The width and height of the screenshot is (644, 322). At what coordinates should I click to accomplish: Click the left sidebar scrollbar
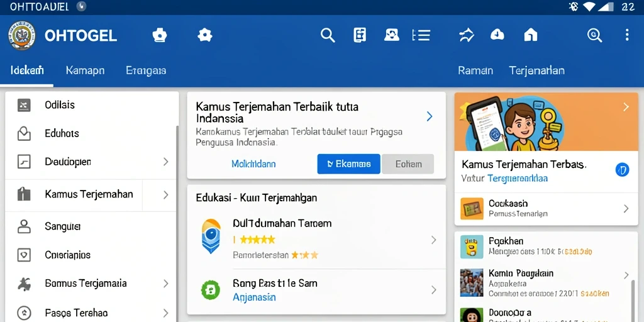(x=177, y=224)
